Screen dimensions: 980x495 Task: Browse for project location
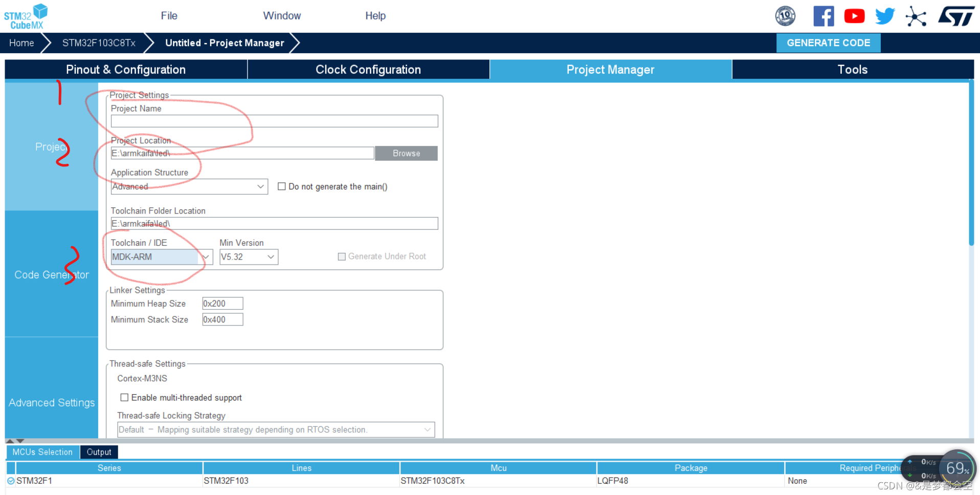click(x=406, y=153)
